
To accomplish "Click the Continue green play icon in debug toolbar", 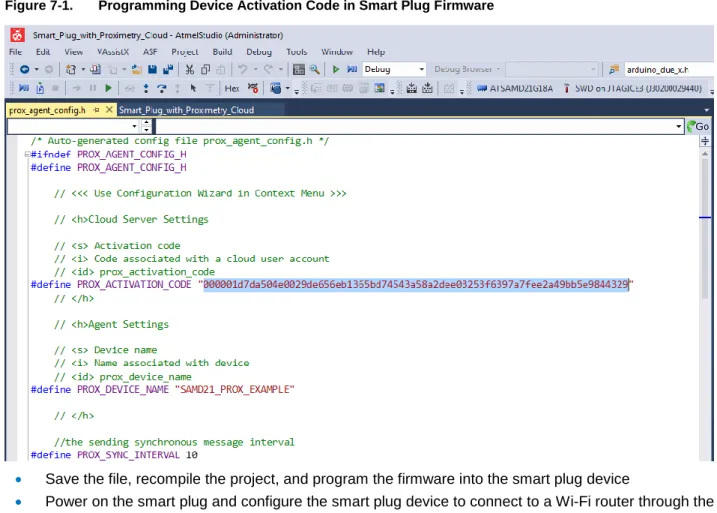I will [x=108, y=88].
